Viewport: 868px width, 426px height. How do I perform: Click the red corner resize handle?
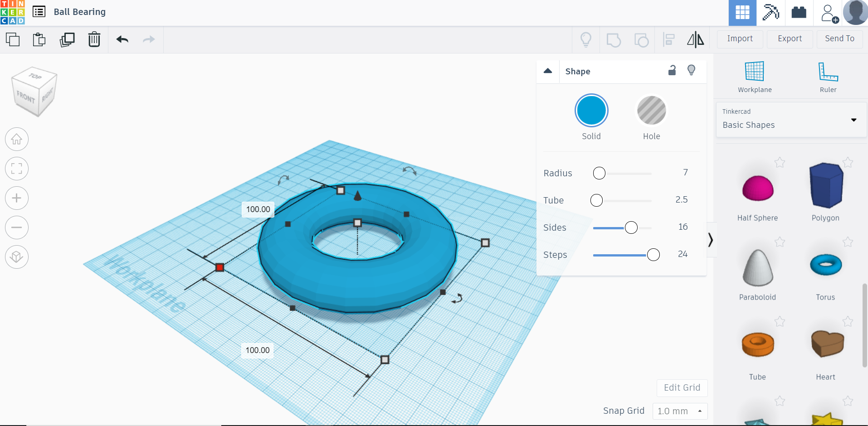tap(220, 267)
